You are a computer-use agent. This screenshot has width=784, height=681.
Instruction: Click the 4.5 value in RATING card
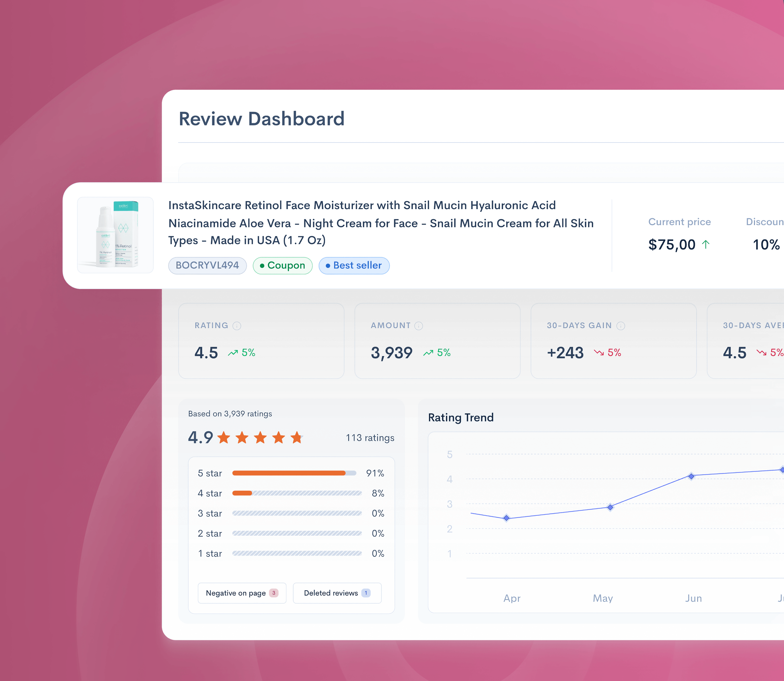point(206,353)
